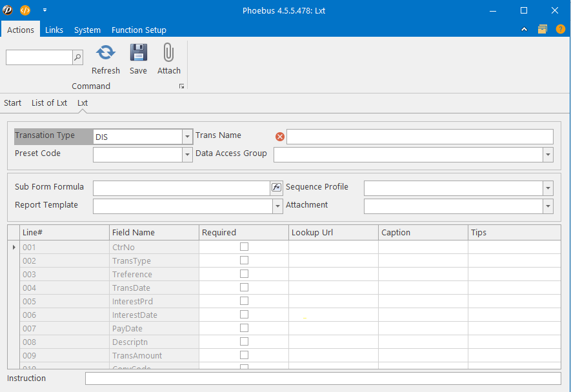Check the Required box for the PayDate row
571x392 pixels.
coord(244,328)
